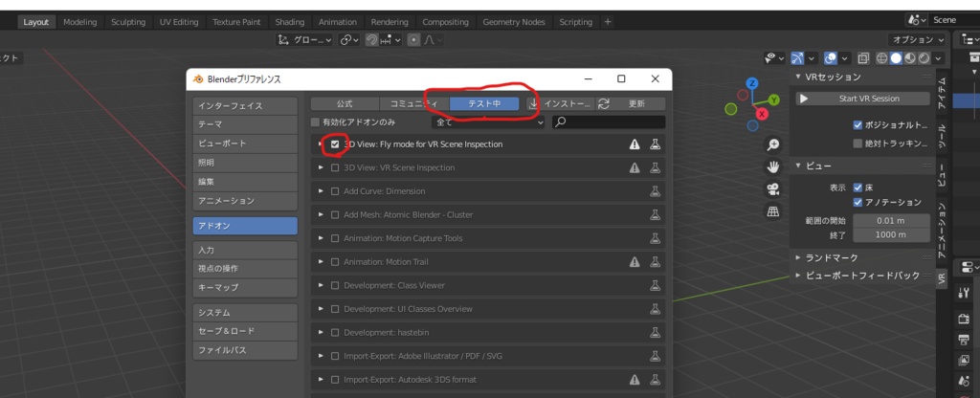Viewport: 980px width, 398px height.
Task: Toggle アノテーション checkbox
Action: point(857,203)
